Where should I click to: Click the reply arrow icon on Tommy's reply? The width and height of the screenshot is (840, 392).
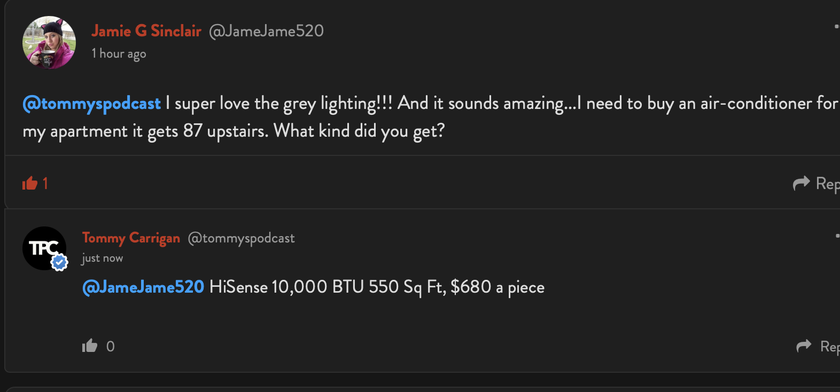(804, 346)
